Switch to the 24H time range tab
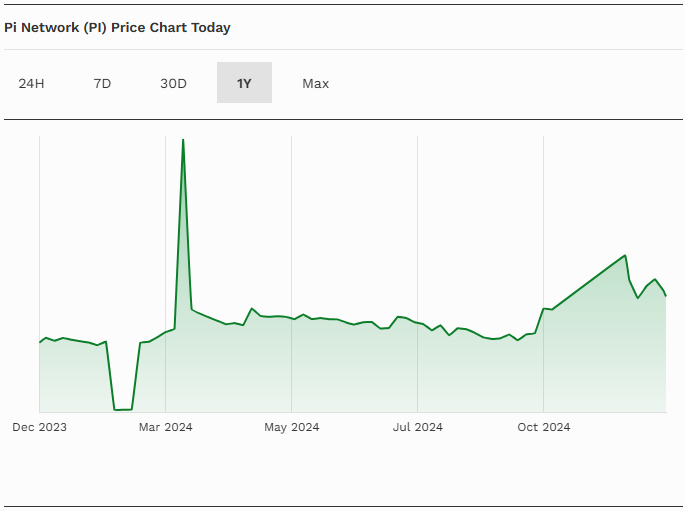685x511 pixels. click(31, 83)
